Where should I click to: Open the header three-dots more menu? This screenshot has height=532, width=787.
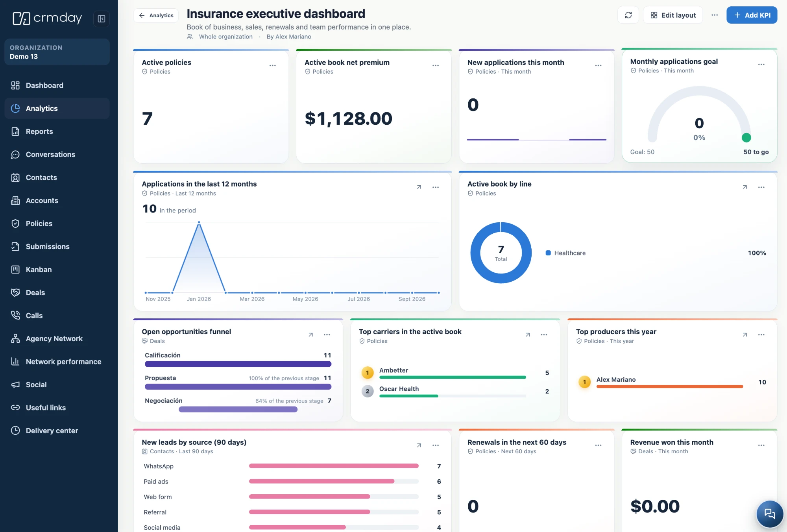click(715, 15)
